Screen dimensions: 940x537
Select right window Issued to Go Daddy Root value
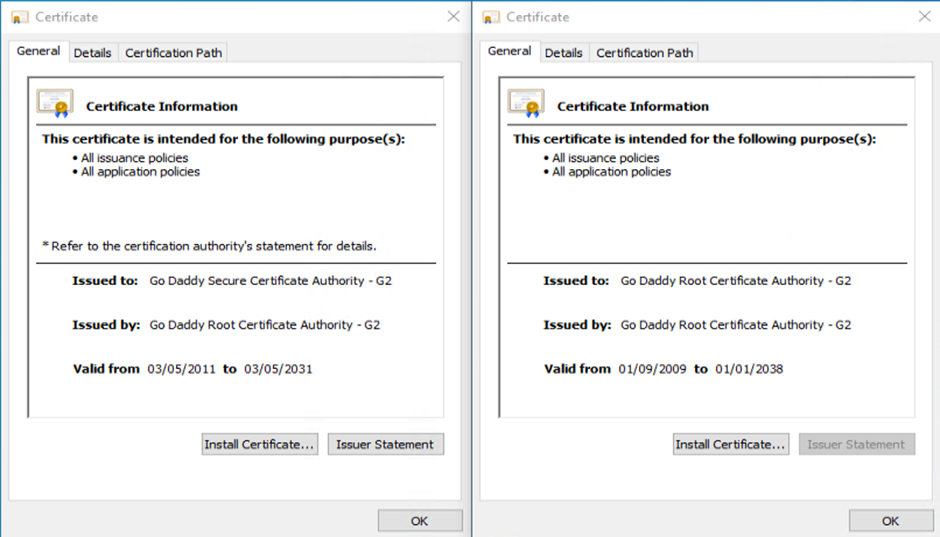(736, 280)
